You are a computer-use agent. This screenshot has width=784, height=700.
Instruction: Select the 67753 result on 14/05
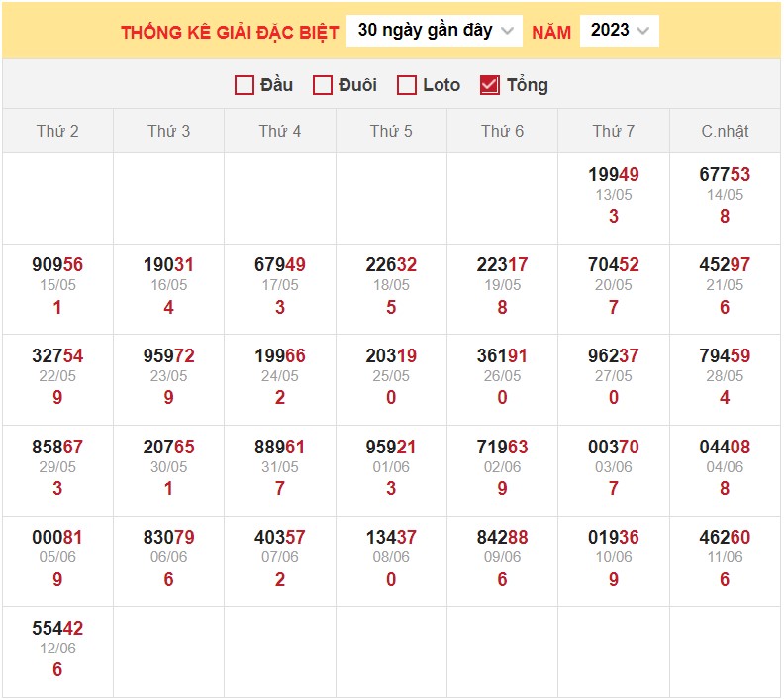725,175
